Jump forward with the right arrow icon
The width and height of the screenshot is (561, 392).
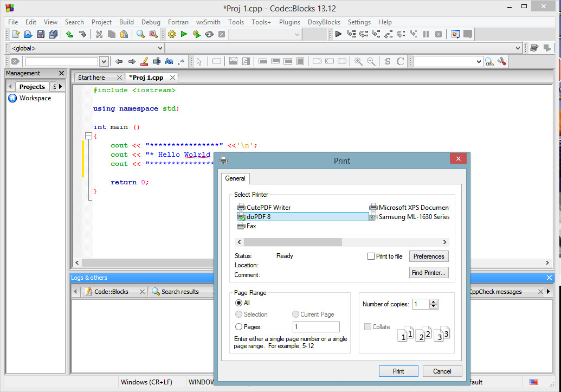[132, 62]
